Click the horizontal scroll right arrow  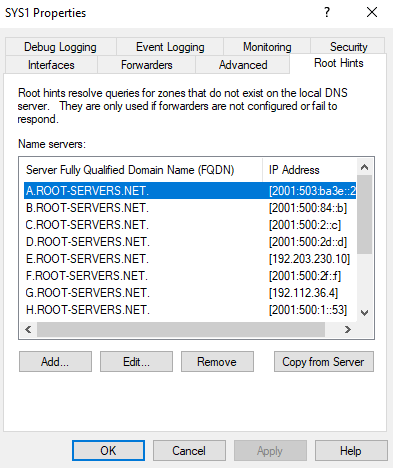pyautogui.click(x=348, y=329)
